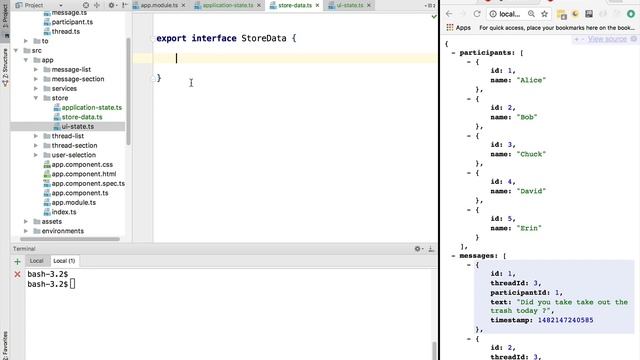
Task: Click the project tree horizontal scrollbar
Action: tap(70, 239)
